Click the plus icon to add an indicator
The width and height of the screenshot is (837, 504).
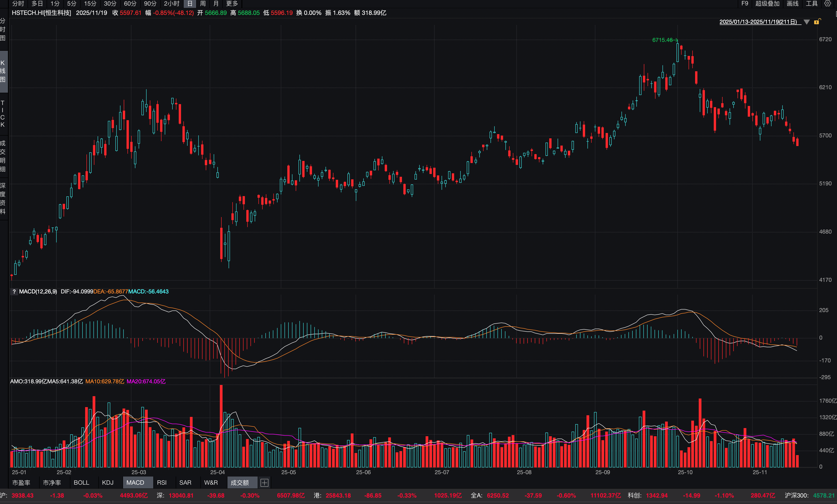tap(264, 482)
